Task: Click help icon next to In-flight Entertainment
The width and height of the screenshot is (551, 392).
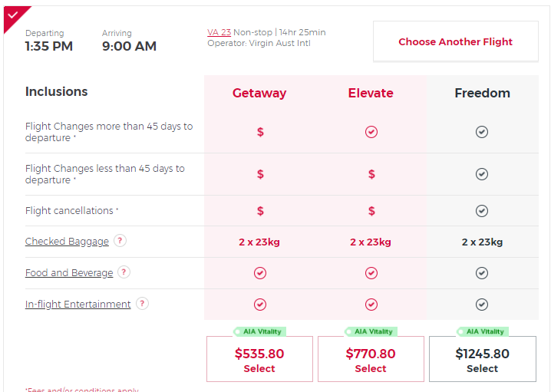Action: [x=142, y=304]
